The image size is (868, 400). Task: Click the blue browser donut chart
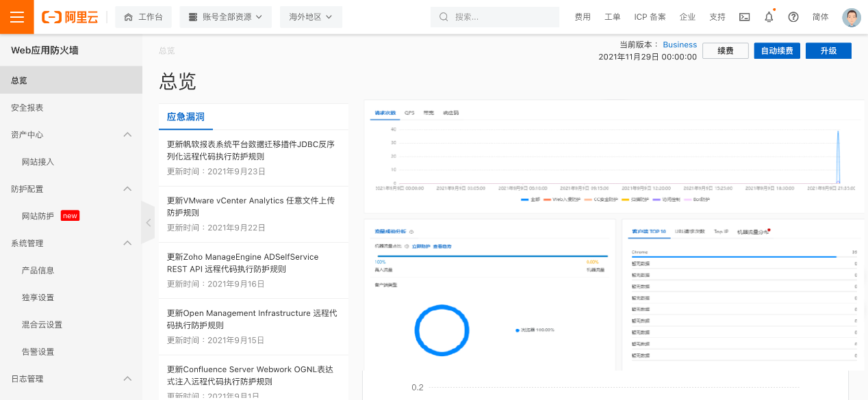(x=441, y=330)
